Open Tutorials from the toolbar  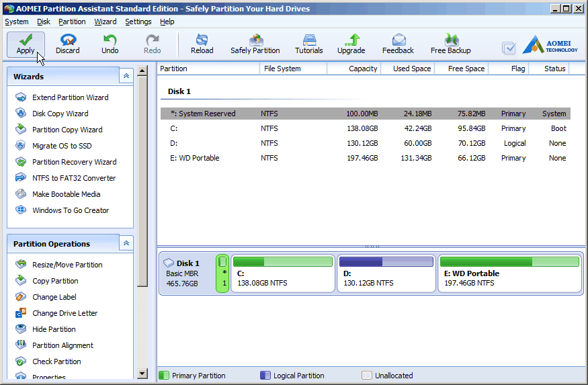tap(309, 44)
